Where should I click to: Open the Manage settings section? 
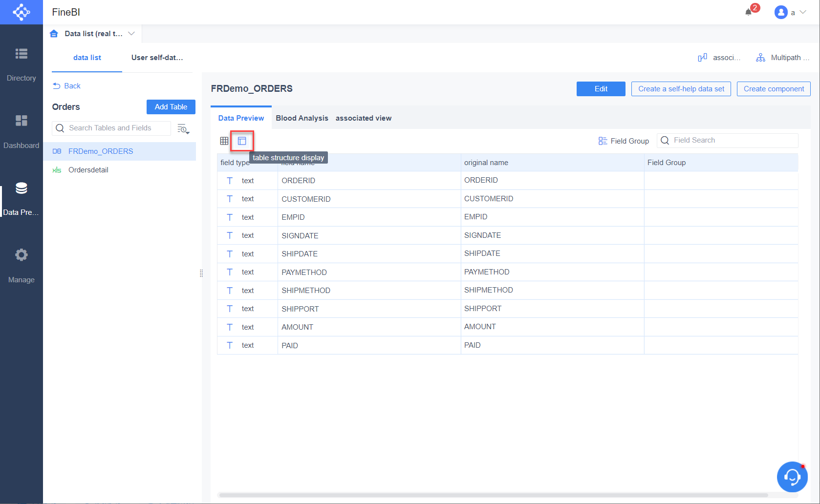click(x=22, y=266)
